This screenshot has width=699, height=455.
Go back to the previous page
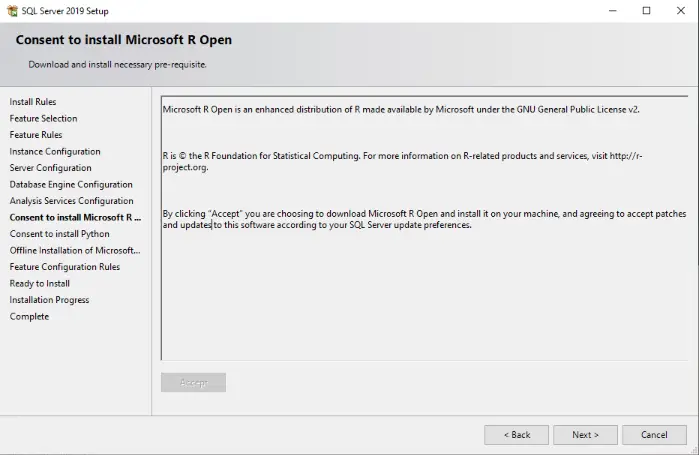pyautogui.click(x=517, y=435)
